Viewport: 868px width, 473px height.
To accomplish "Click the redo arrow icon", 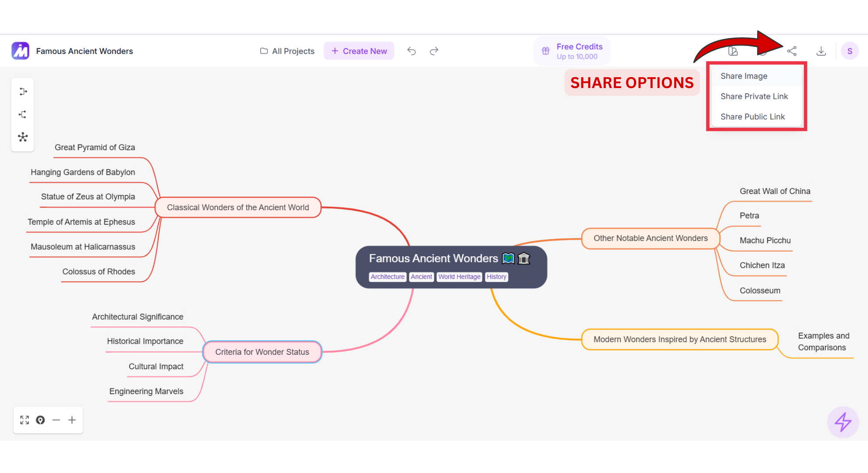I will click(434, 51).
